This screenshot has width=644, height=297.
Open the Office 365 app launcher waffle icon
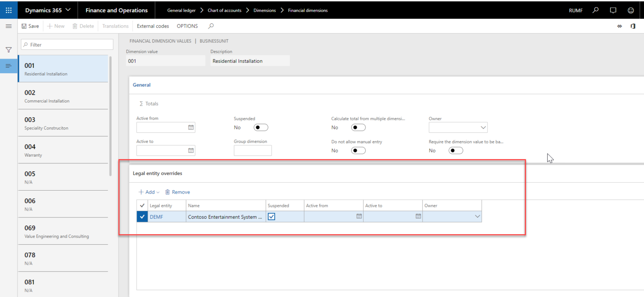pos(8,10)
